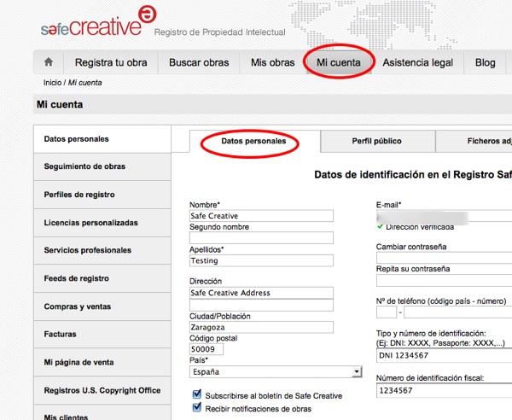
Task: Toggle Subscribirse al boletín checkbox
Action: point(198,395)
